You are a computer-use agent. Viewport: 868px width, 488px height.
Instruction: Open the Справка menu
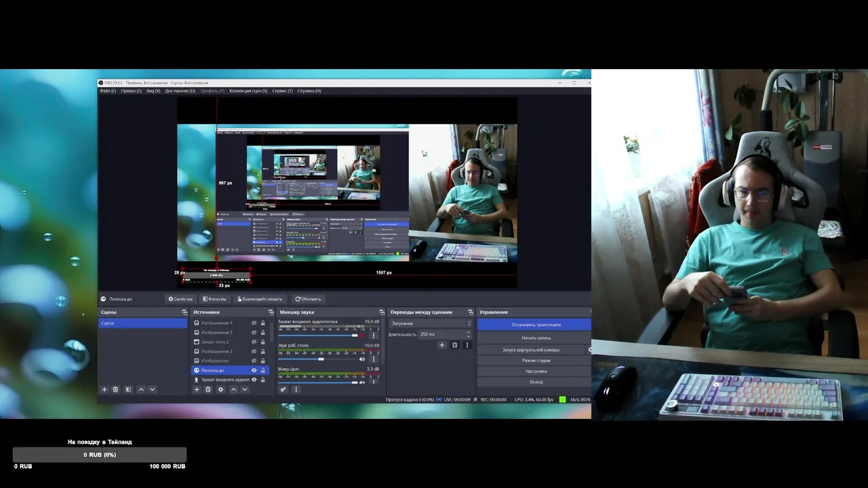tap(309, 91)
